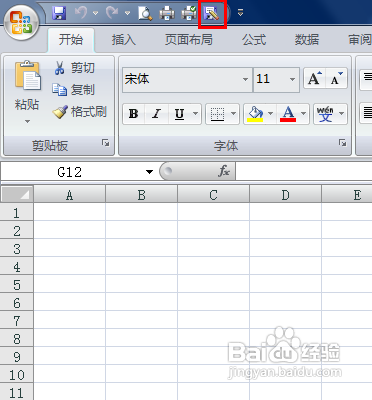Open the phonetic guide dropdown arrow

(x=342, y=114)
